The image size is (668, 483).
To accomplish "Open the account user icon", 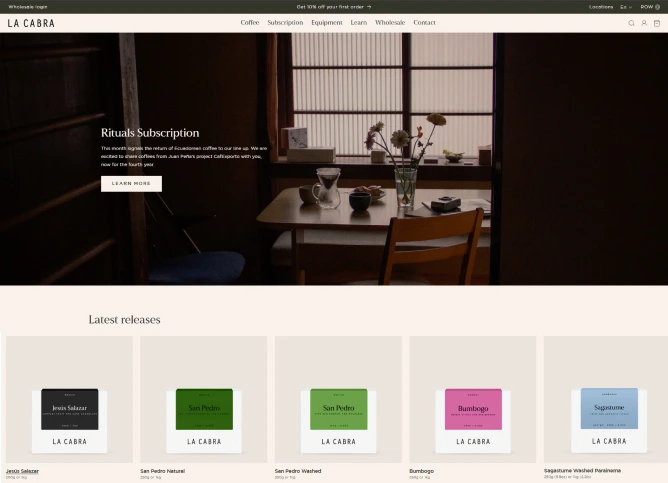I will click(644, 23).
